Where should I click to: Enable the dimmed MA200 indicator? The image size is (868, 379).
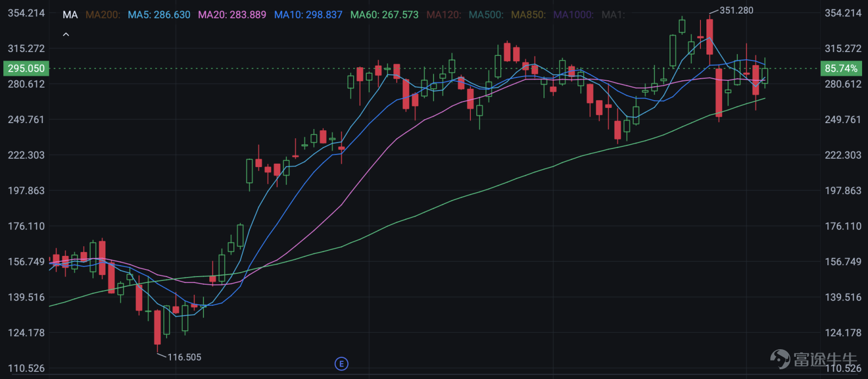[x=103, y=15]
